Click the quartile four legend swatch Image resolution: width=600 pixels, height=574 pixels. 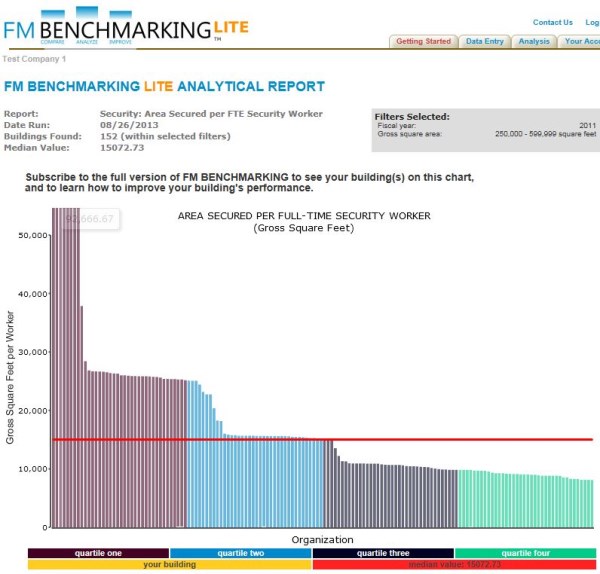pos(525,553)
